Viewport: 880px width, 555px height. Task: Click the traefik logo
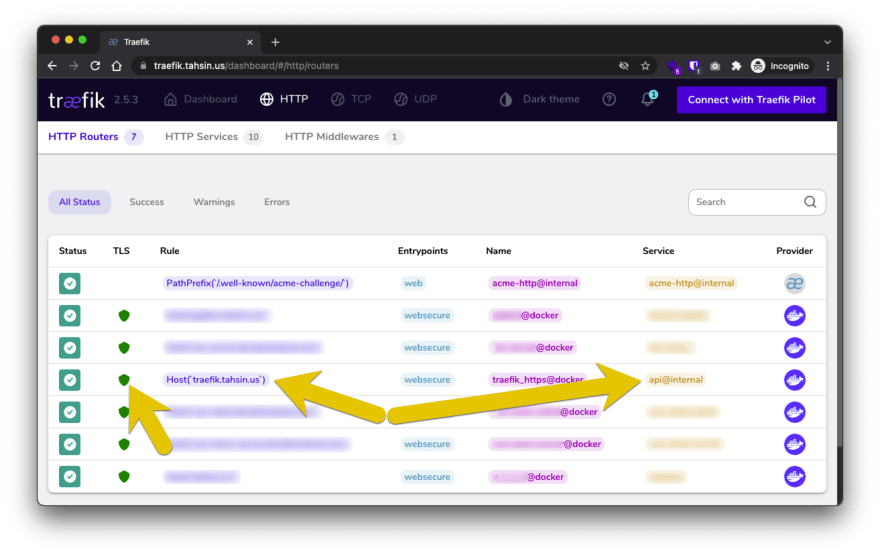pyautogui.click(x=76, y=100)
